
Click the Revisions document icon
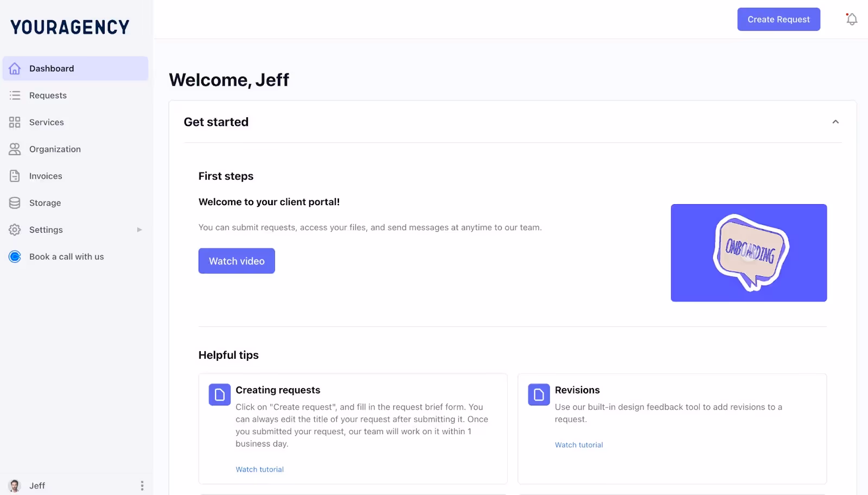(x=539, y=395)
